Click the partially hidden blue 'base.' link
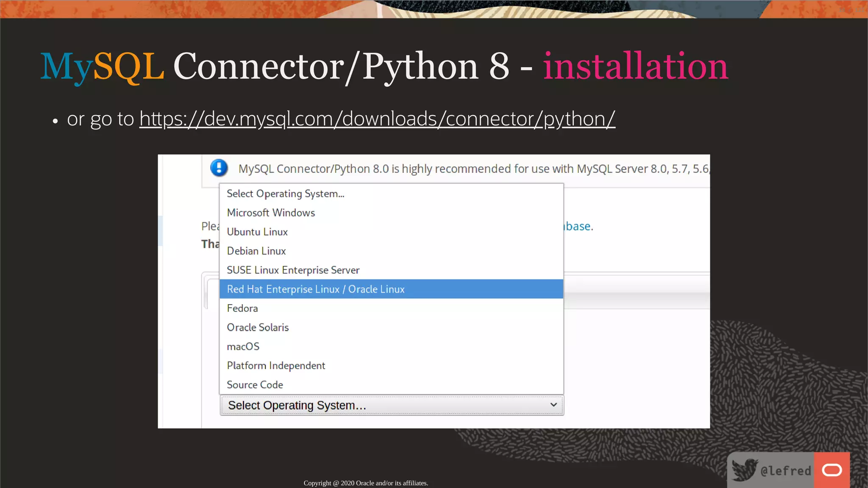The width and height of the screenshot is (868, 488). (579, 226)
